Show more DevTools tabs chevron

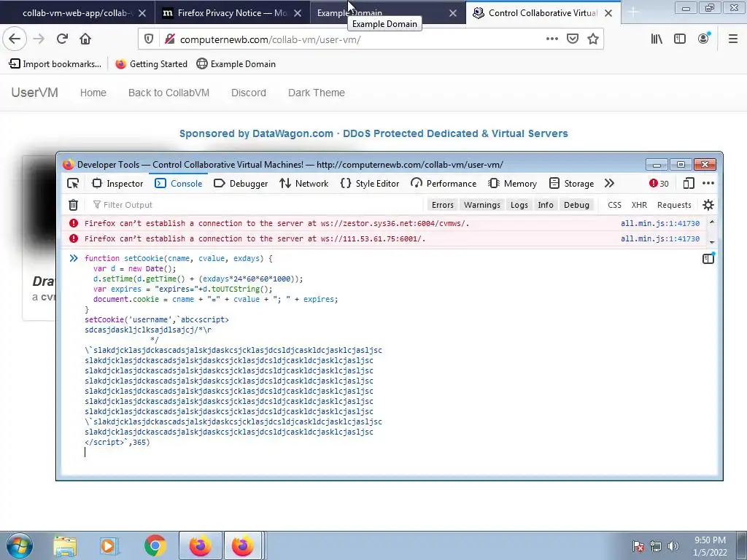[609, 183]
